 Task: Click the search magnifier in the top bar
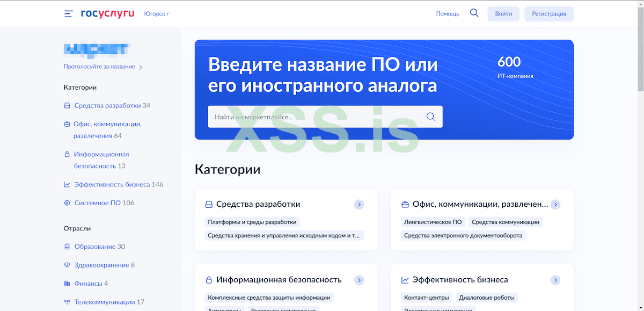click(474, 13)
